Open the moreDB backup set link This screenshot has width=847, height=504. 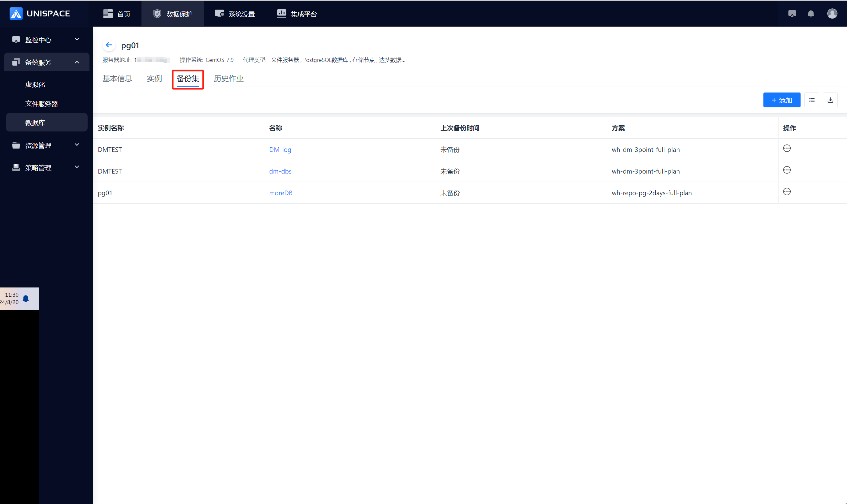281,193
